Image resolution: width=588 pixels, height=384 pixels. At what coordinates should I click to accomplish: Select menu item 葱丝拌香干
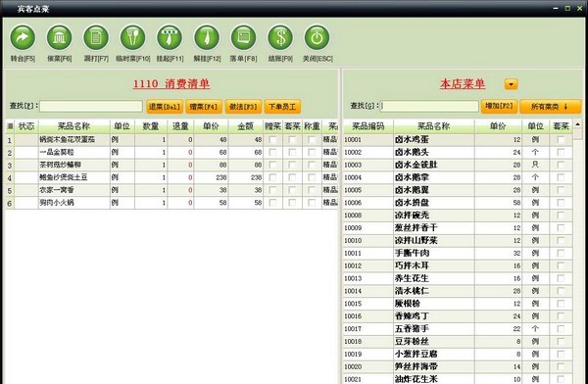tap(458, 227)
